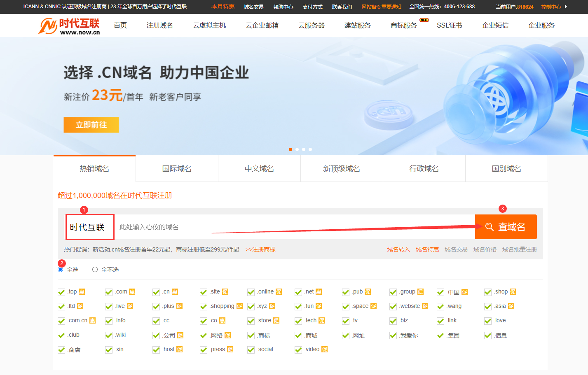Switch to the 热销域名 tab
The width and height of the screenshot is (588, 375).
pyautogui.click(x=94, y=169)
